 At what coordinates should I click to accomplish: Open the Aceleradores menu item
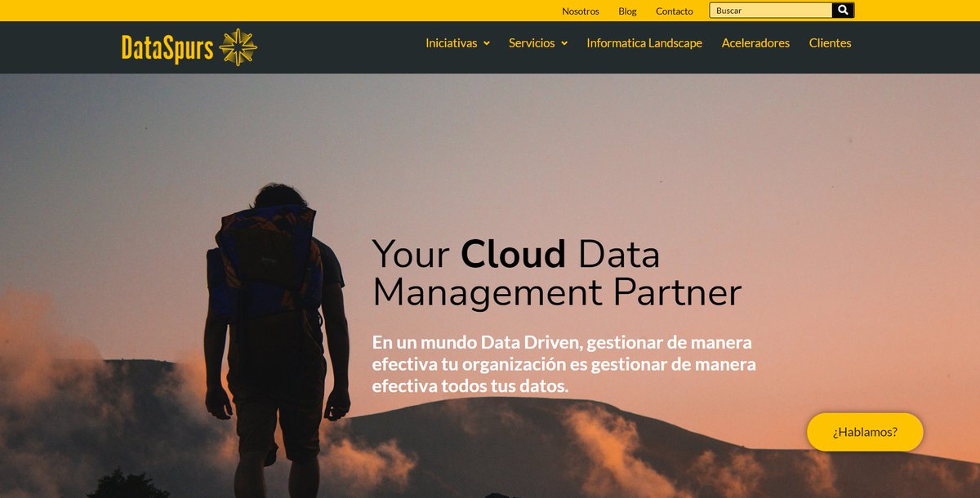pyautogui.click(x=755, y=42)
